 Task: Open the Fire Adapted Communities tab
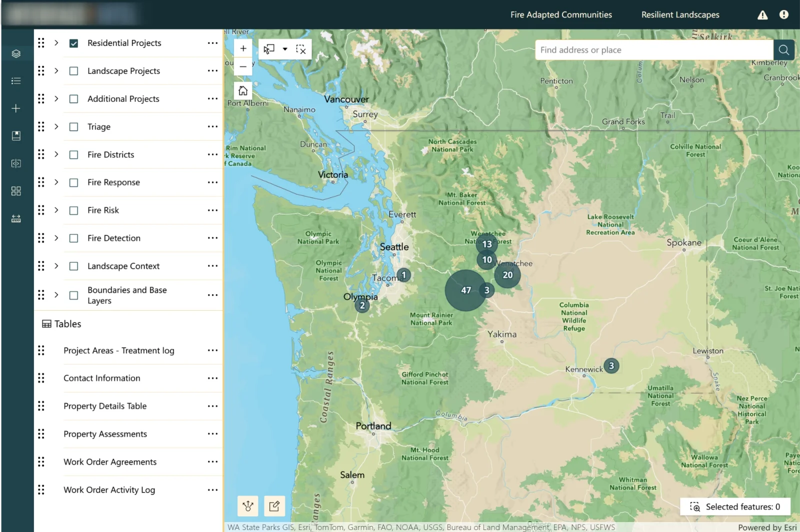tap(561, 15)
